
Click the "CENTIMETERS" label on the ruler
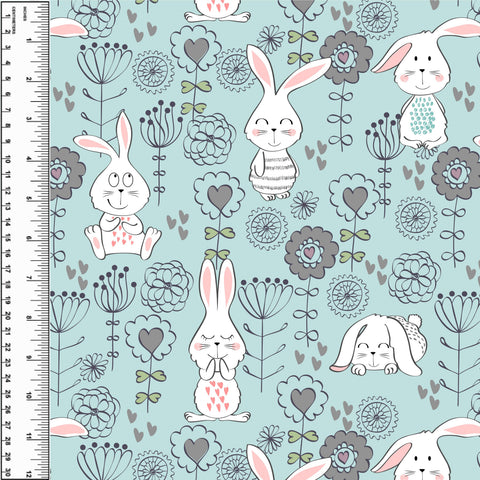coord(13,20)
